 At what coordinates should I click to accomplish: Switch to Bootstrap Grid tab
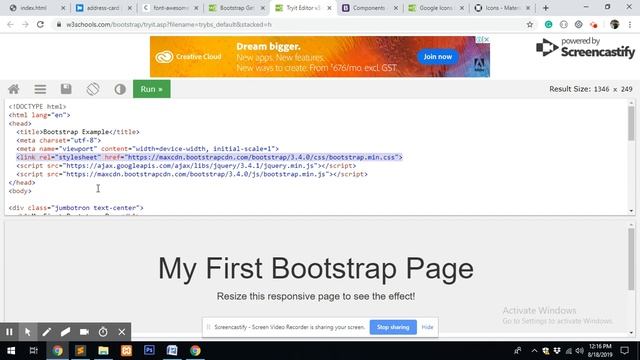[236, 8]
